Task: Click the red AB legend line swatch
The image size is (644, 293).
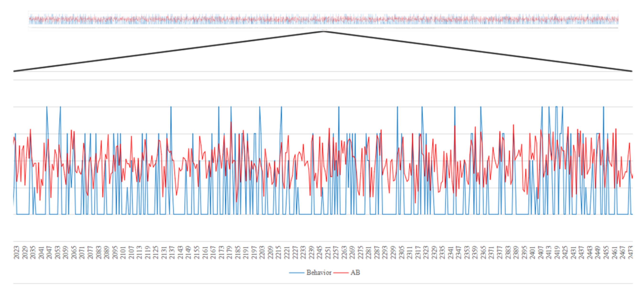Action: pyautogui.click(x=341, y=273)
